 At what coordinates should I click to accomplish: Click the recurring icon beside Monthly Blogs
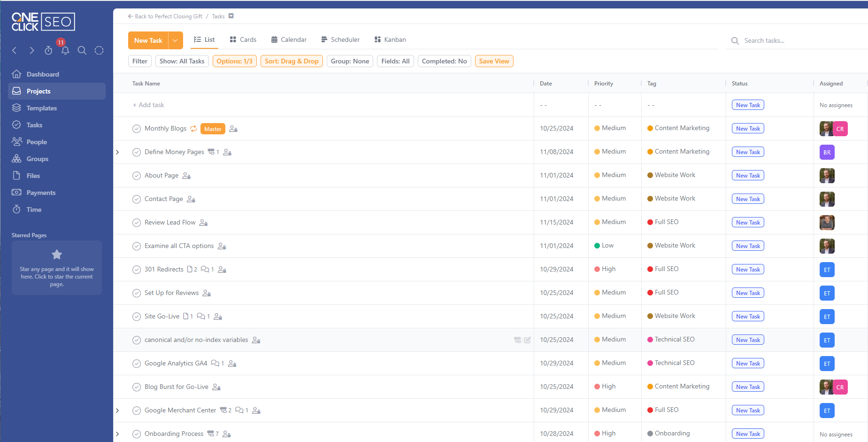click(x=193, y=129)
